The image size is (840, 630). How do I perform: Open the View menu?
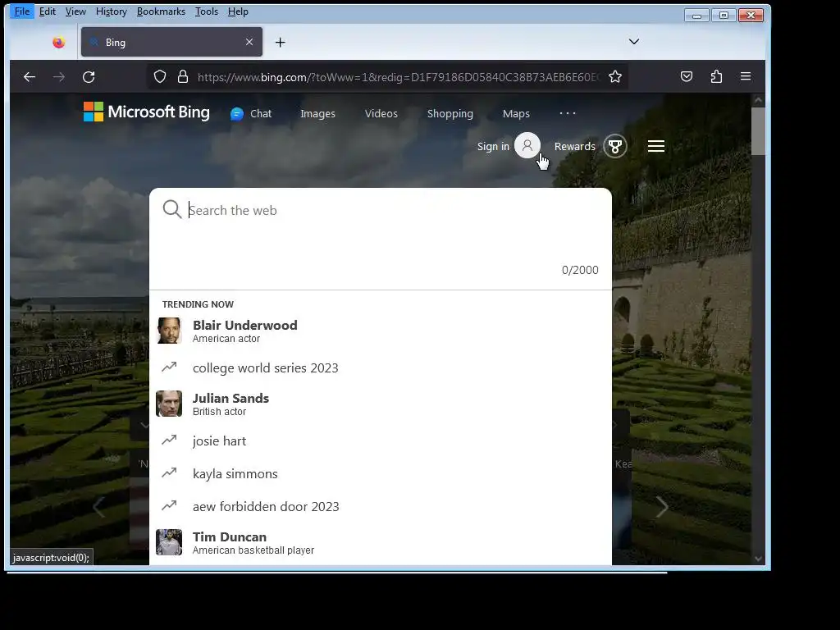tap(75, 11)
